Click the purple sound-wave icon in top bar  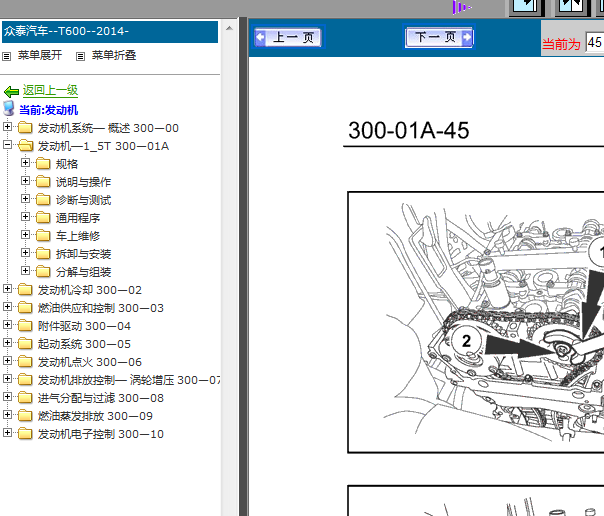pyautogui.click(x=461, y=7)
